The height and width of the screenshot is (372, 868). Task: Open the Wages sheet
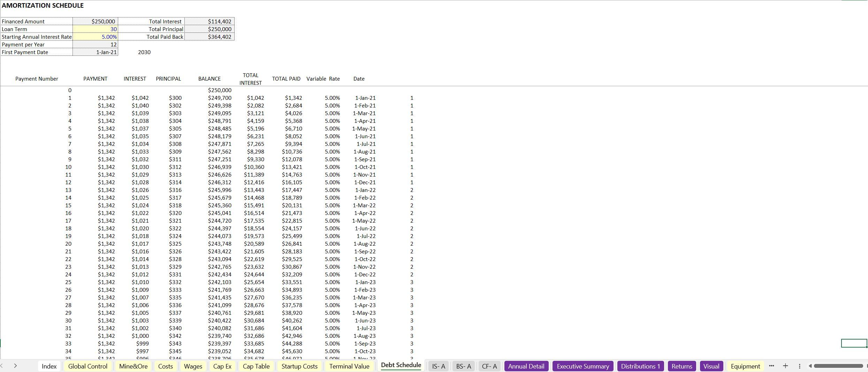(193, 366)
